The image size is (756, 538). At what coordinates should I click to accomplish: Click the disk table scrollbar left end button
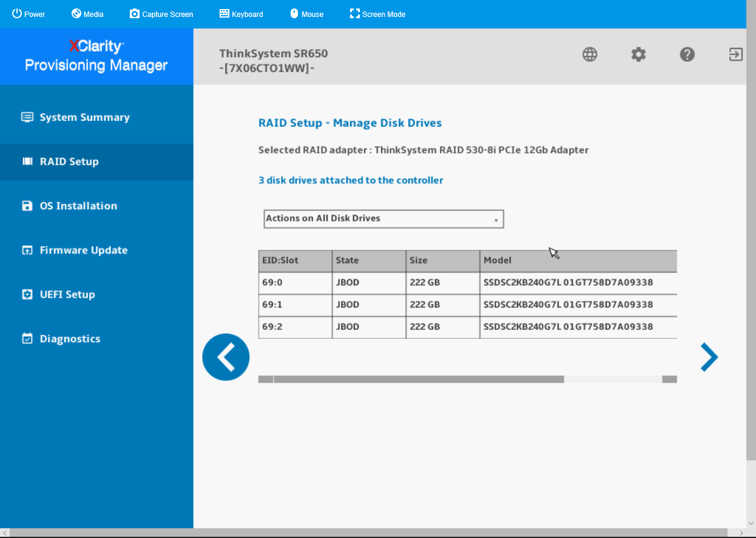pos(266,379)
